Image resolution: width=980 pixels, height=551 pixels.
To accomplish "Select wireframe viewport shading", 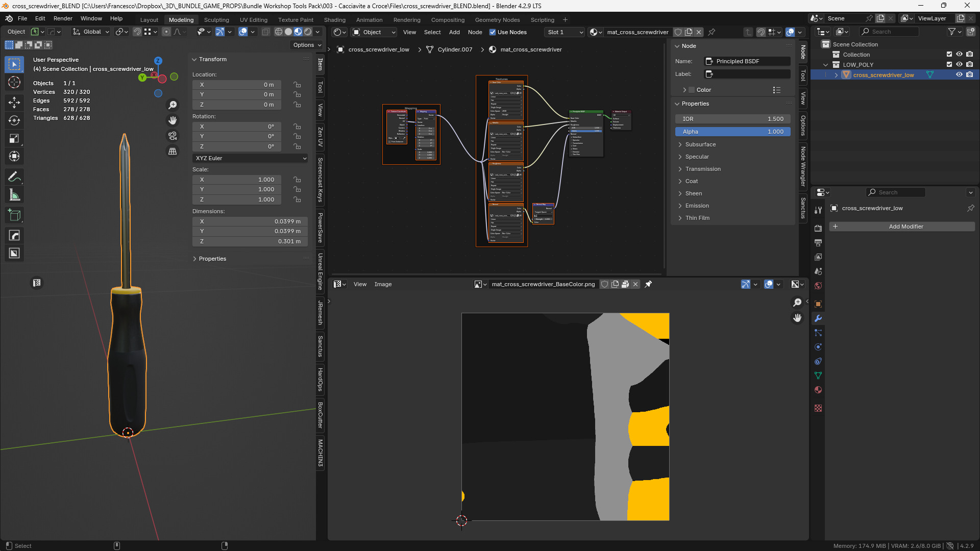I will point(279,32).
